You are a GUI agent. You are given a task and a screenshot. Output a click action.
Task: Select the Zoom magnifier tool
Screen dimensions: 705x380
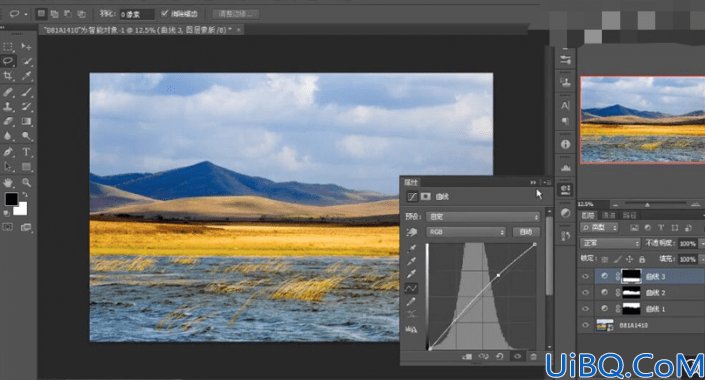click(27, 182)
